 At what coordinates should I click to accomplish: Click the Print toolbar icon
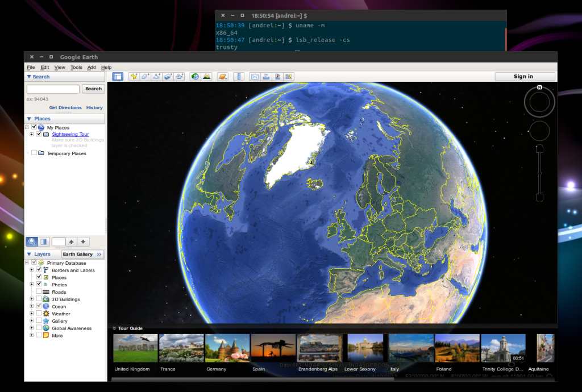(266, 76)
